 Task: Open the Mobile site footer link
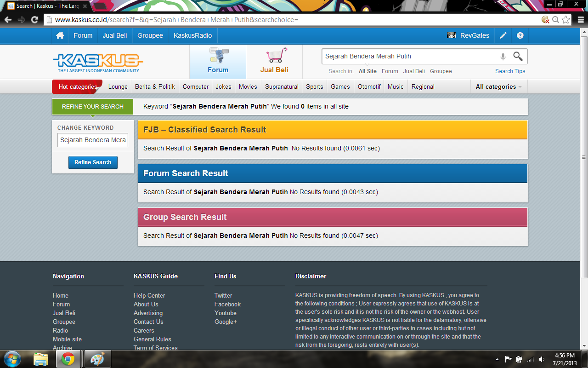(67, 339)
